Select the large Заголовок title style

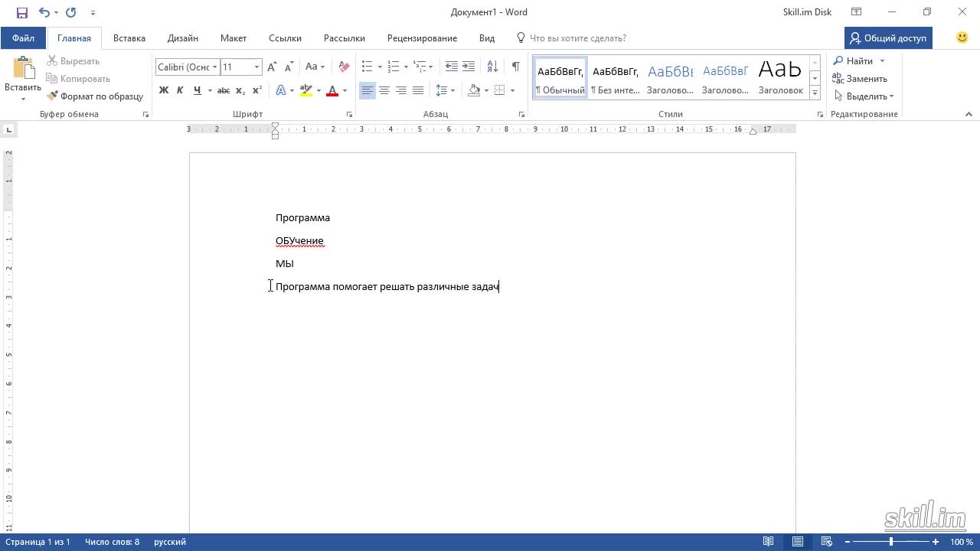pos(780,78)
